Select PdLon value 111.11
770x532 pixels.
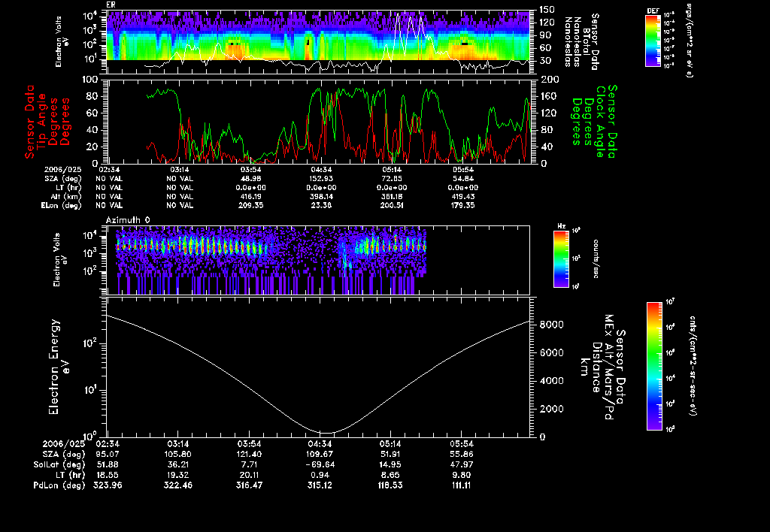tap(461, 485)
